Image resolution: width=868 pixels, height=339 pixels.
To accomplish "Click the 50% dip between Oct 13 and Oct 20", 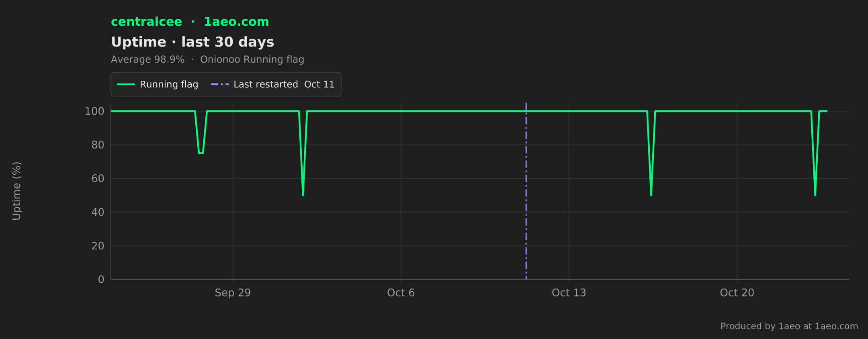I will click(x=651, y=195).
